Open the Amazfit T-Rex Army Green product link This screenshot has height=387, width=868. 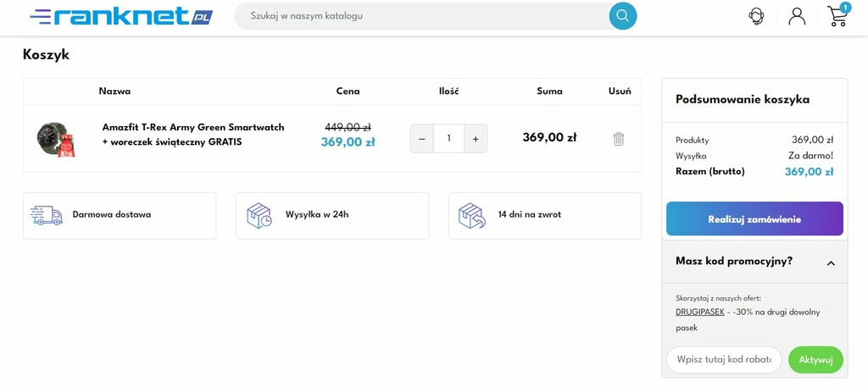pos(193,135)
